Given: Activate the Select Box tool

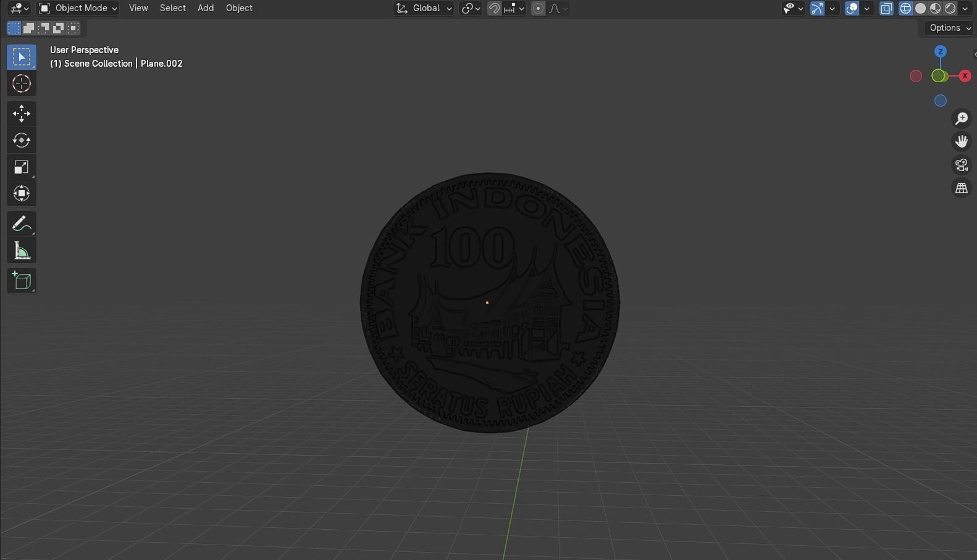Looking at the screenshot, I should 22,57.
